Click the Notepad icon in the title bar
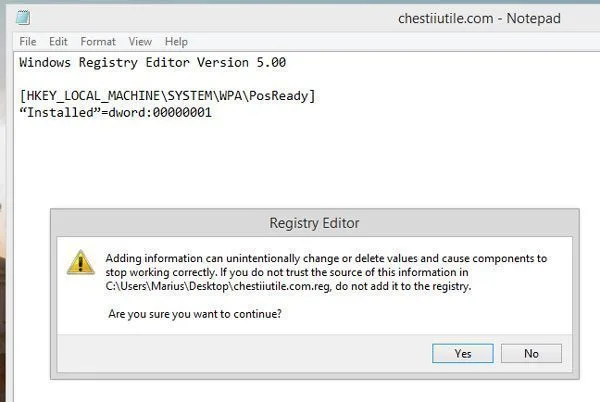Screen dimensions: 600x402 click(x=23, y=18)
